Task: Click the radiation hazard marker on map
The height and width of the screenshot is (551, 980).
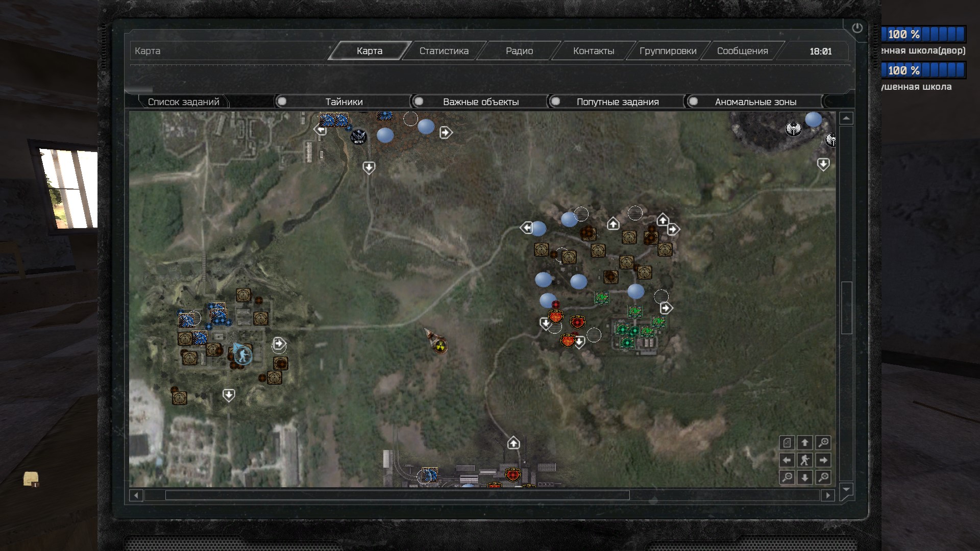Action: click(x=440, y=346)
